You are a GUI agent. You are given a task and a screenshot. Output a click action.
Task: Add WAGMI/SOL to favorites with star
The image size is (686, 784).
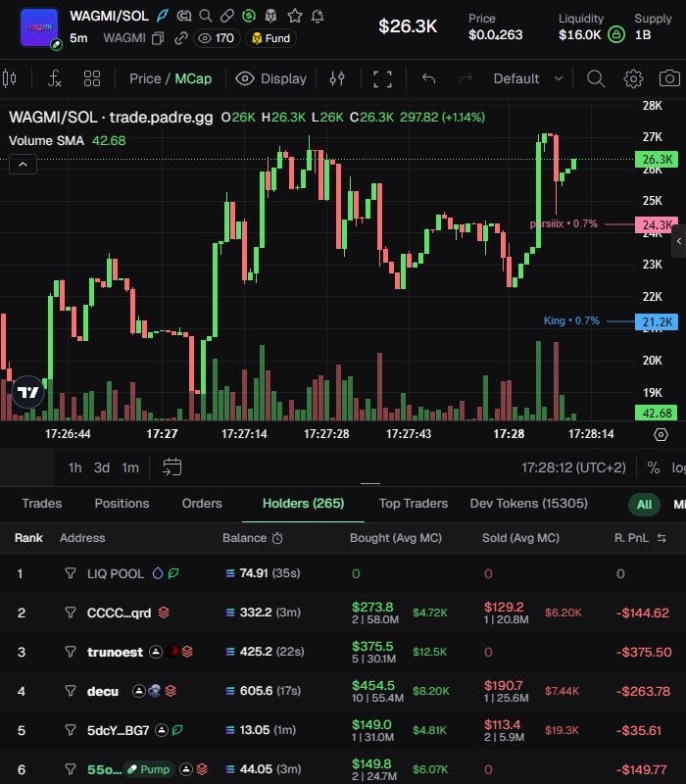[295, 16]
